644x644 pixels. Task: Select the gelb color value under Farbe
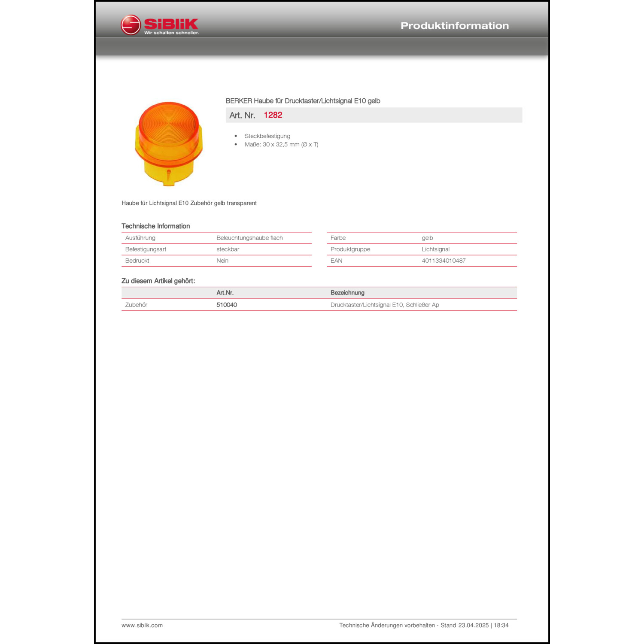(x=427, y=238)
